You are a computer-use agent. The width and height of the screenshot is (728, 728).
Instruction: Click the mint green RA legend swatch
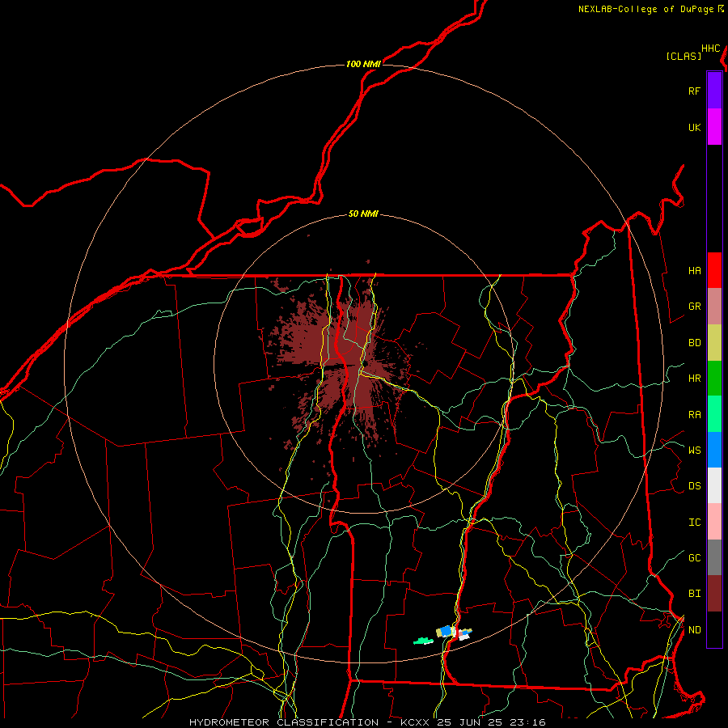(714, 414)
